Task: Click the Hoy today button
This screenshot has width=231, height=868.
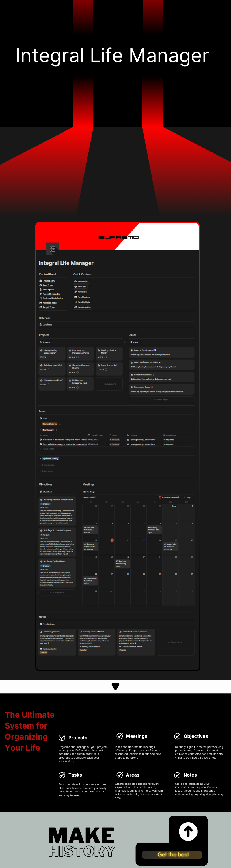Action: tap(189, 497)
